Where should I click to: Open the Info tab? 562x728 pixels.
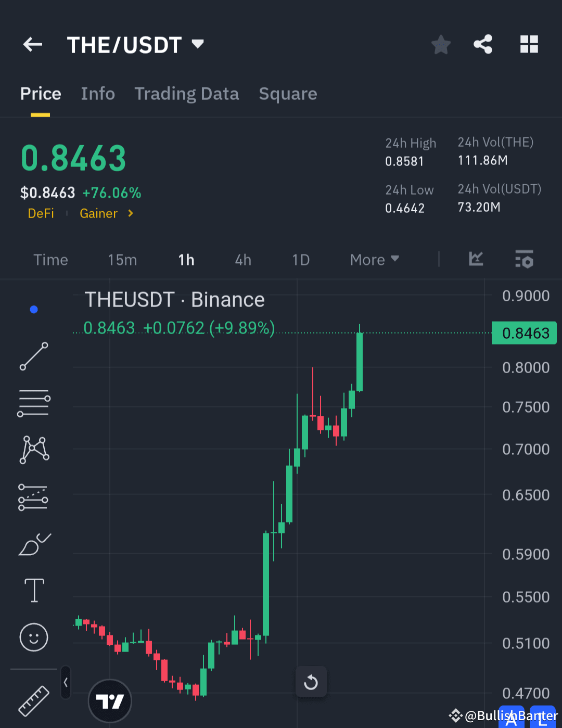click(98, 94)
